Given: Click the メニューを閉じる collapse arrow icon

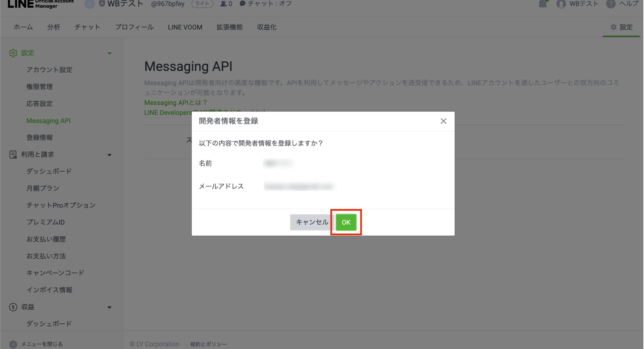Looking at the screenshot, I should pos(13,344).
